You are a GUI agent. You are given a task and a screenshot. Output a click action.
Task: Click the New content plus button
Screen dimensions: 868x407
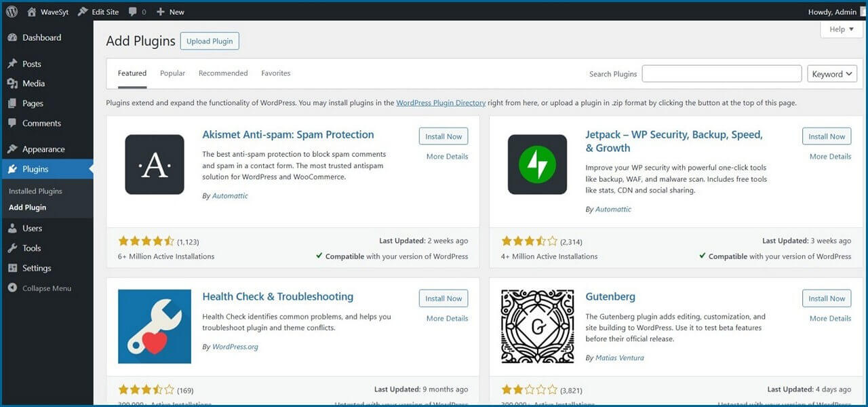(170, 12)
